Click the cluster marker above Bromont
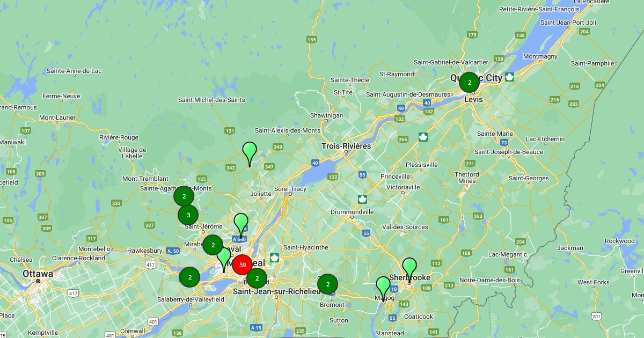Viewport: 644px width, 338px height. coord(327,284)
